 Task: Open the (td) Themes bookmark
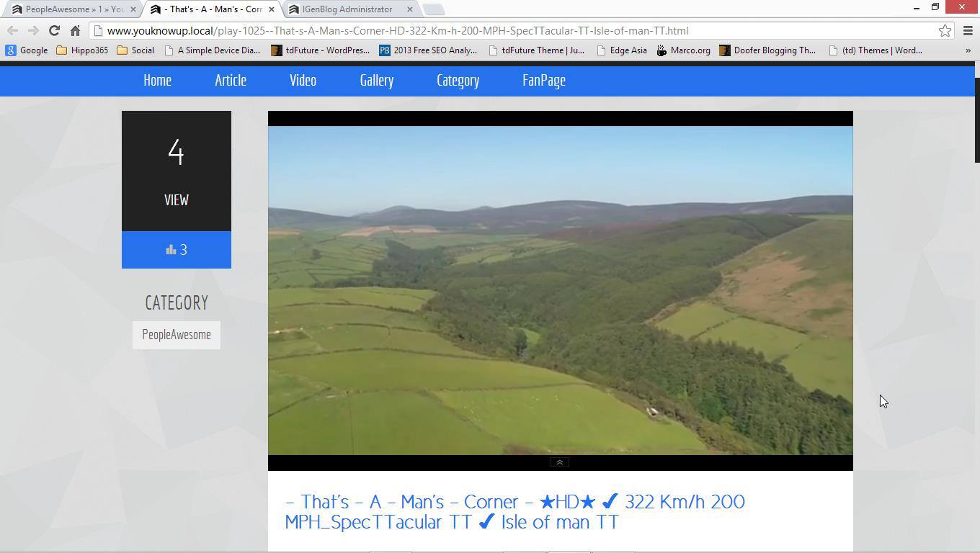pos(876,50)
